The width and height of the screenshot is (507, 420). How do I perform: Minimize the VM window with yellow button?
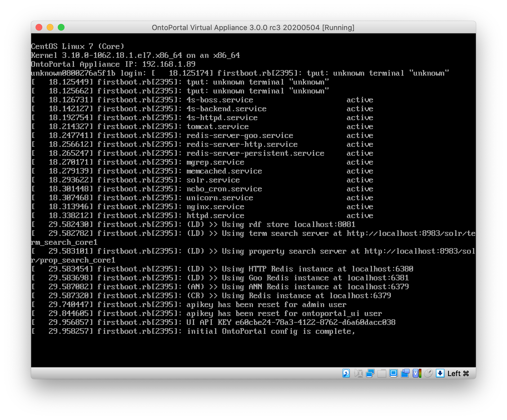point(50,27)
